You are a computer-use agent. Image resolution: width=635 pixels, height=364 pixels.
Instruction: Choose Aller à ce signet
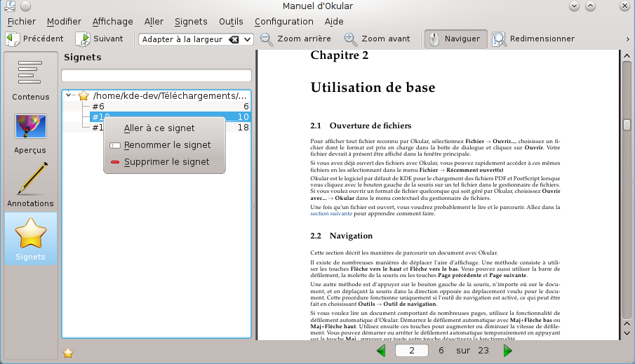tap(159, 128)
